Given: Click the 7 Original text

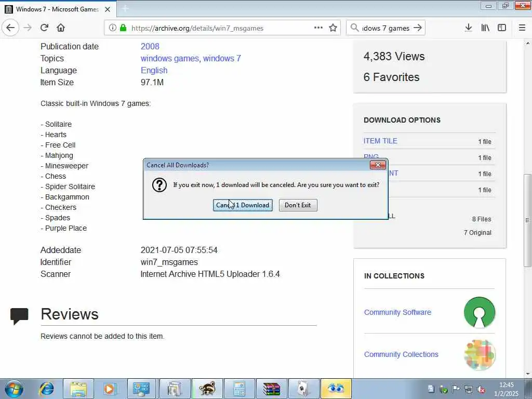Looking at the screenshot, I should point(478,233).
